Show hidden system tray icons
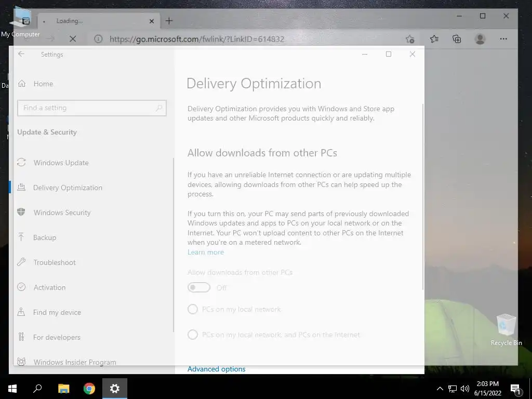The image size is (532, 399). pyautogui.click(x=440, y=389)
